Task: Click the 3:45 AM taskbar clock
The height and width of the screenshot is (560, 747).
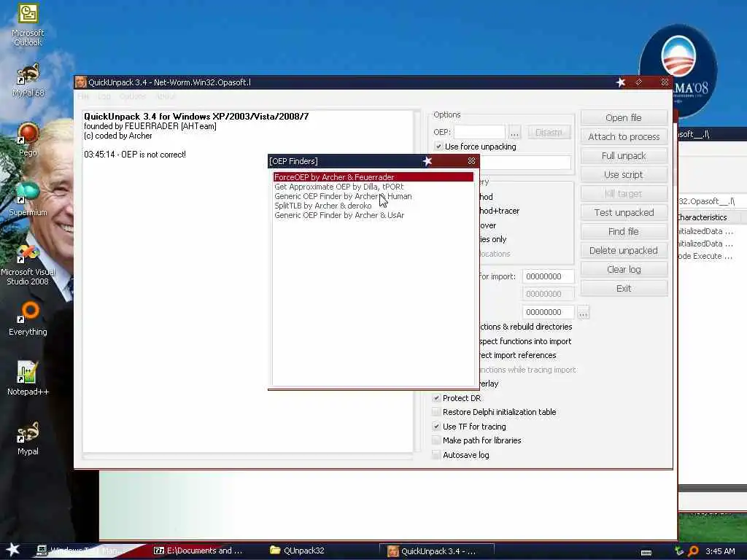Action: pyautogui.click(x=720, y=551)
